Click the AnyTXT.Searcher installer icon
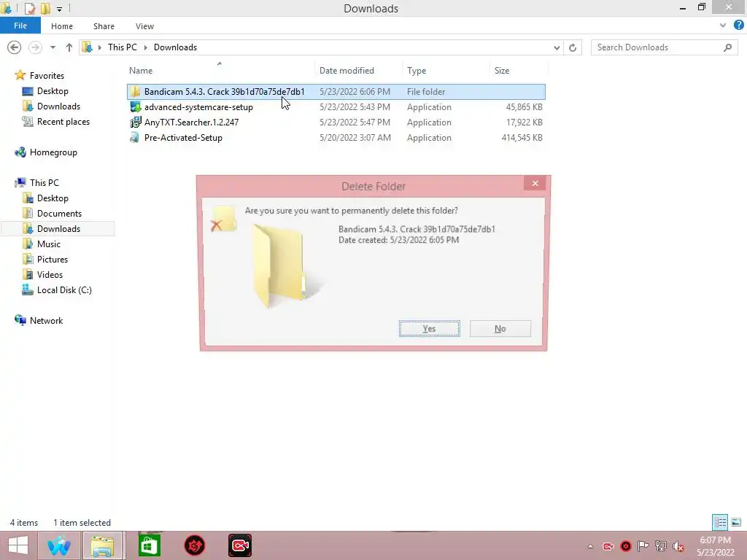 click(135, 122)
